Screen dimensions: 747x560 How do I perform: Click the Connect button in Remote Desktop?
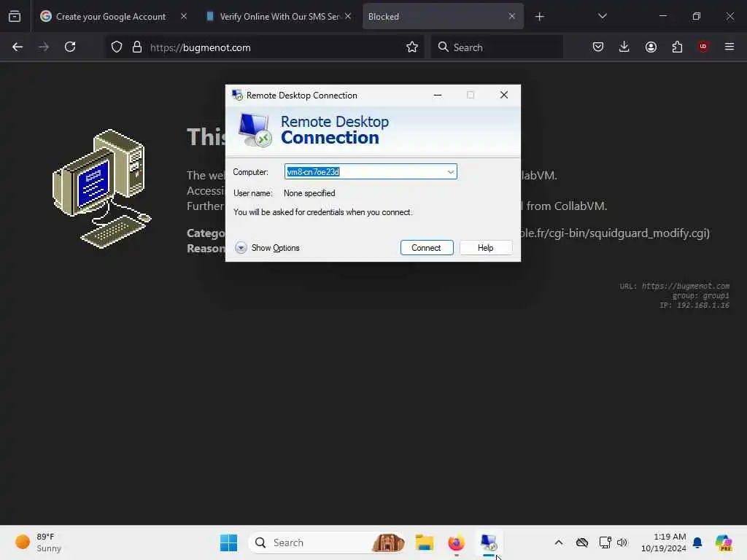click(x=426, y=248)
